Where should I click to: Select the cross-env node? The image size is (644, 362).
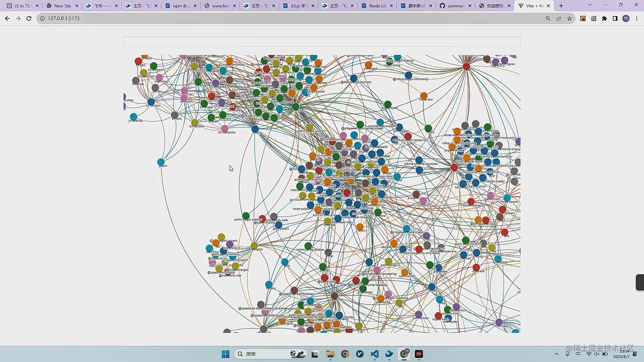(424, 96)
